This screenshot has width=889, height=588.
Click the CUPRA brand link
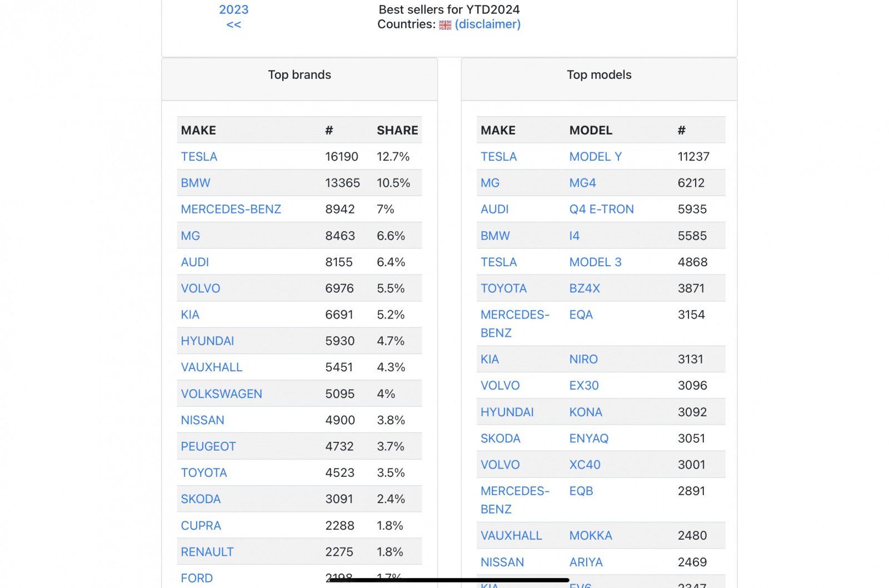[201, 526]
